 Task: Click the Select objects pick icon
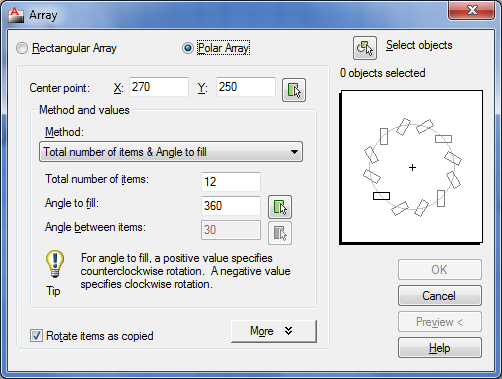pyautogui.click(x=365, y=48)
